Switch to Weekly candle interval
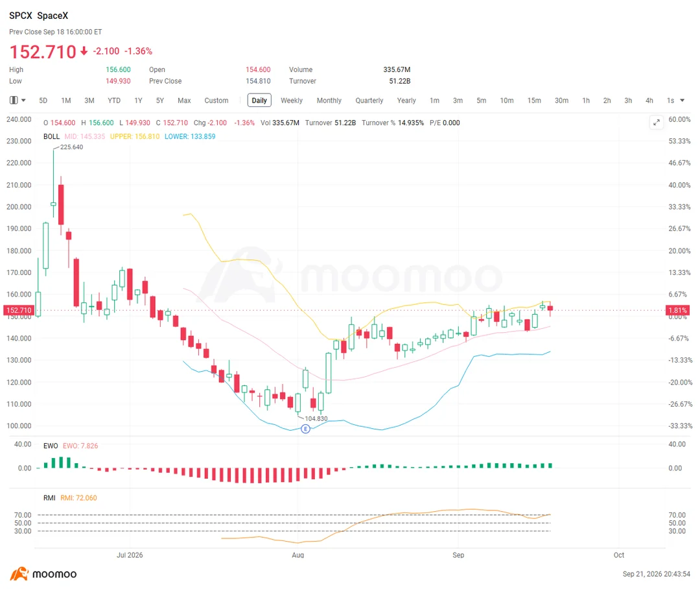This screenshot has width=700, height=589. [292, 101]
